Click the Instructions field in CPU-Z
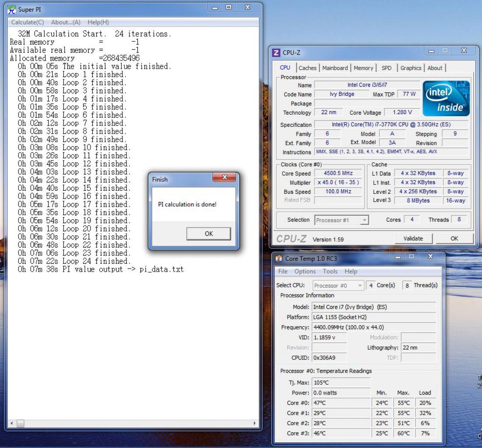This screenshot has width=482, height=448. tap(391, 151)
